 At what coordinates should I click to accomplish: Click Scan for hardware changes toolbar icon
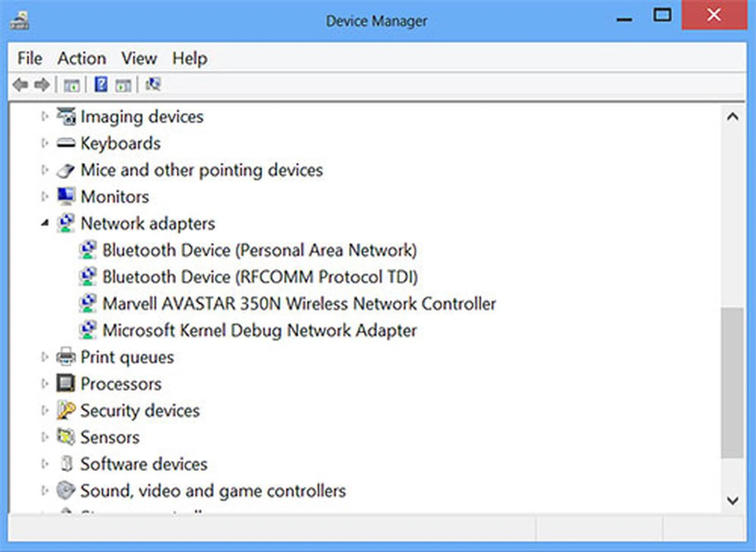(x=153, y=84)
